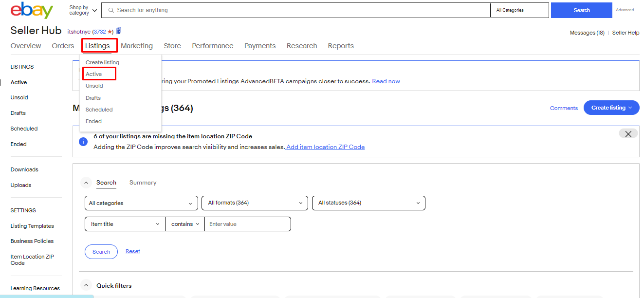644x298 pixels.
Task: Click the Reset link
Action: (133, 251)
